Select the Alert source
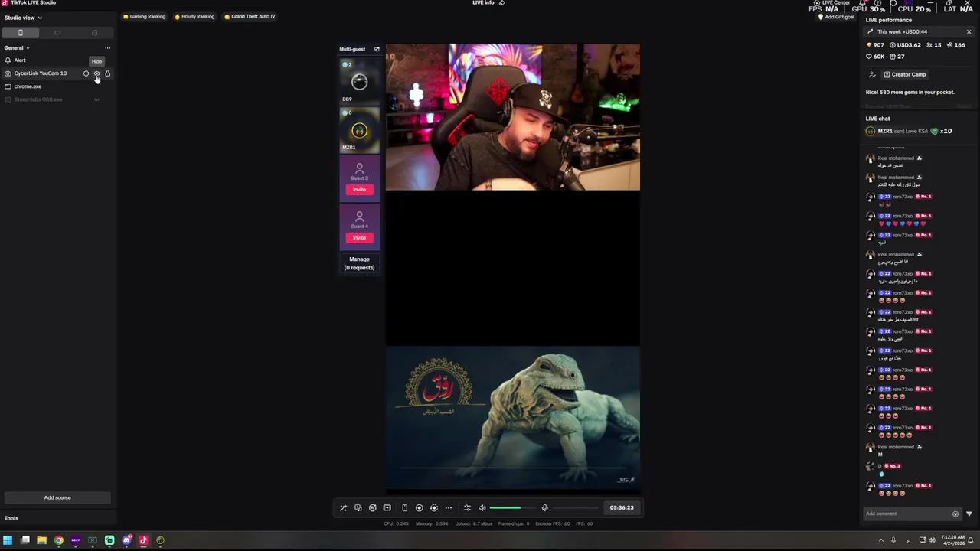 coord(20,60)
